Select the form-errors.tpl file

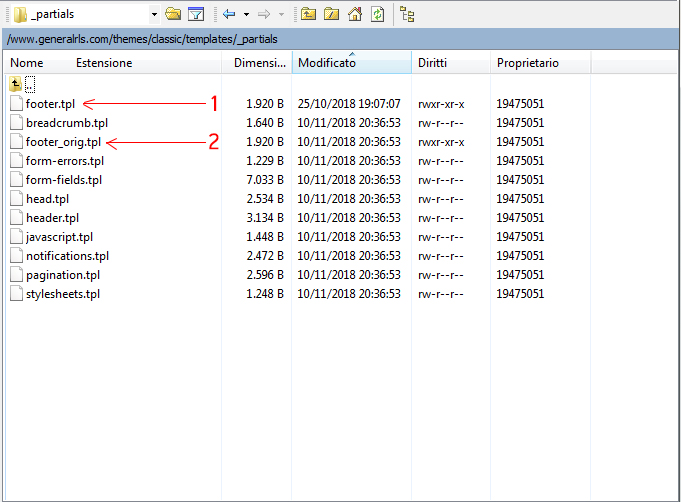(65, 161)
